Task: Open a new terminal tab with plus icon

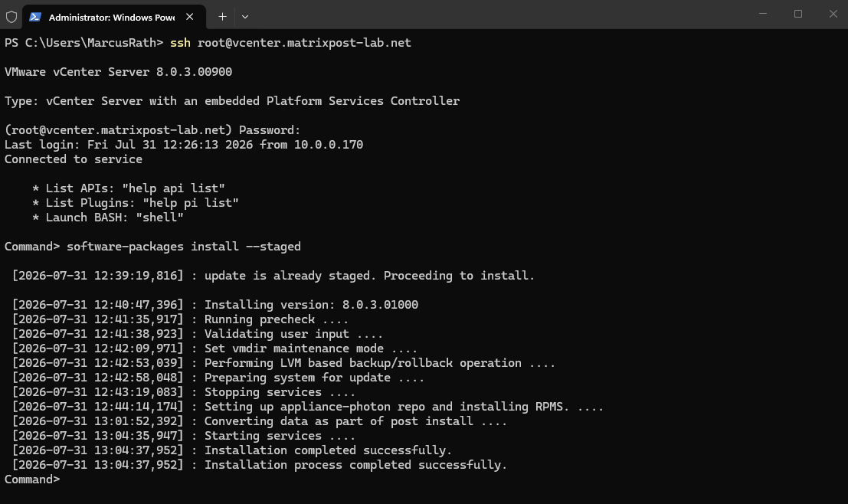Action: tap(222, 17)
